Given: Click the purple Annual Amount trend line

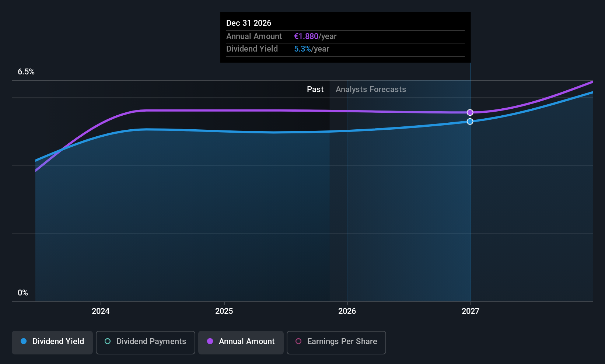Looking at the screenshot, I should click(239, 111).
